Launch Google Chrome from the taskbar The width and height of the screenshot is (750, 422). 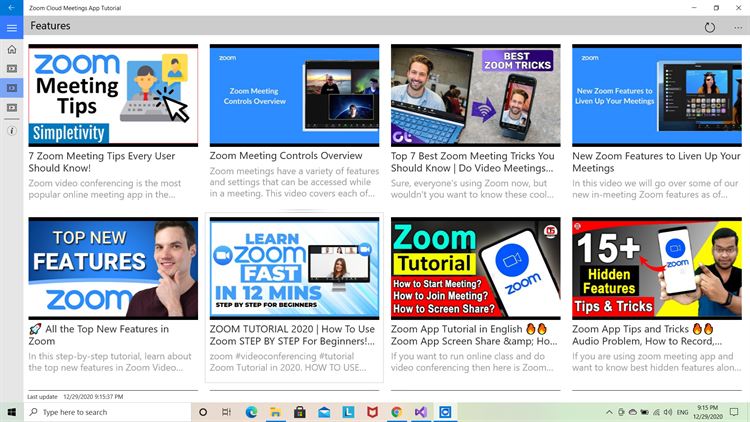pyautogui.click(x=397, y=412)
